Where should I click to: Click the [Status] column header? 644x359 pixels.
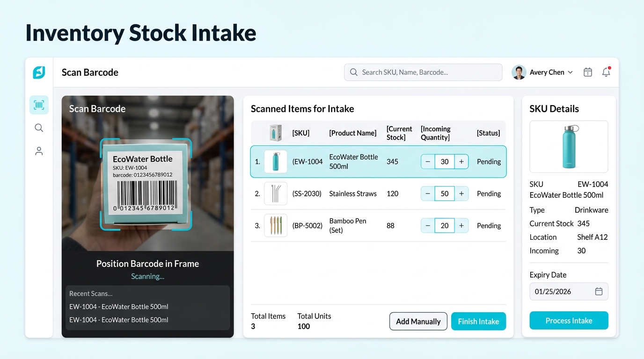tap(489, 133)
